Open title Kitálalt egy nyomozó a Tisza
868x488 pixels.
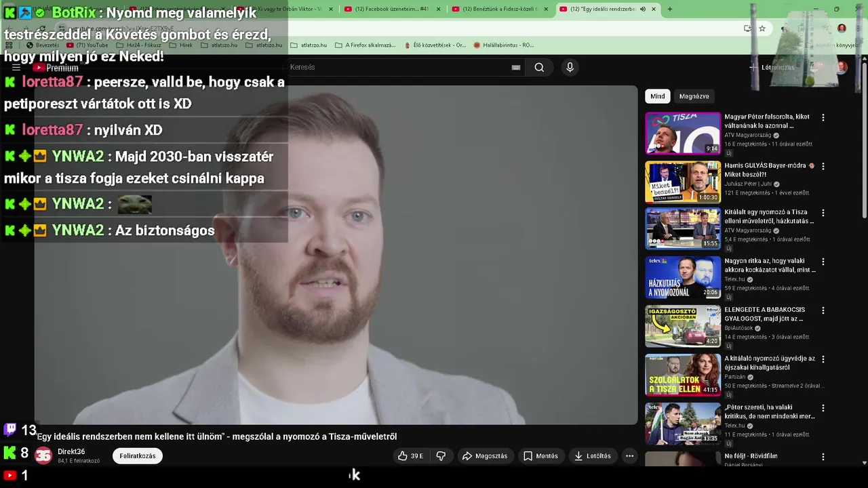click(x=769, y=216)
